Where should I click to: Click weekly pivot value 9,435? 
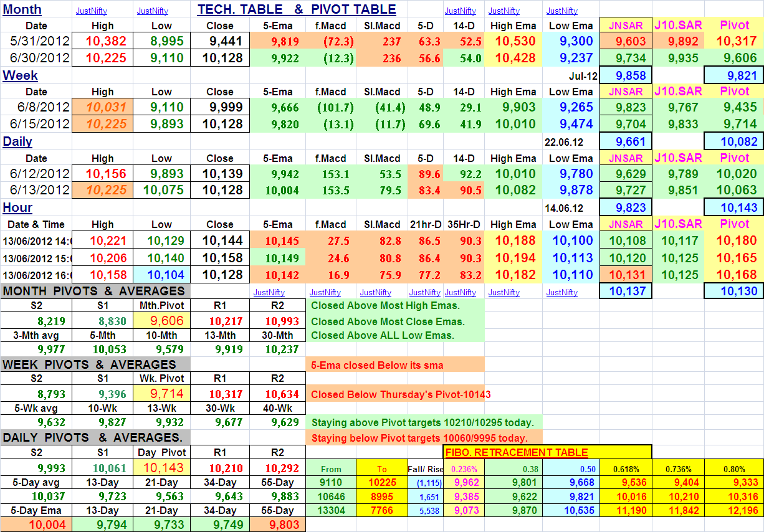pos(734,107)
